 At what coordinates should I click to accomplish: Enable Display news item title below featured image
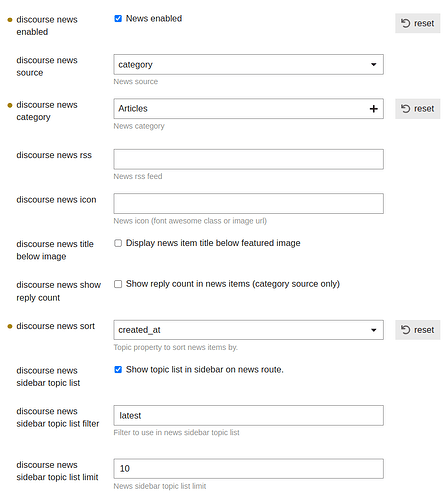tap(118, 243)
